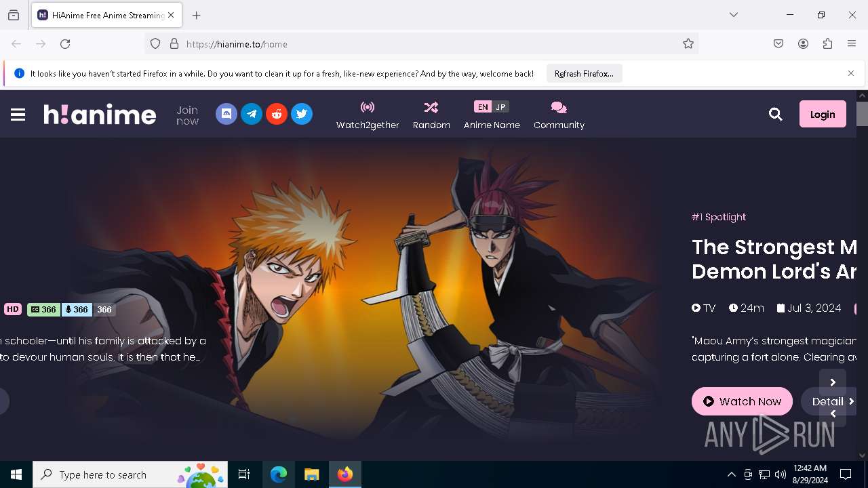Open the spotlight anime title
This screenshot has height=488, width=868.
pyautogui.click(x=774, y=259)
